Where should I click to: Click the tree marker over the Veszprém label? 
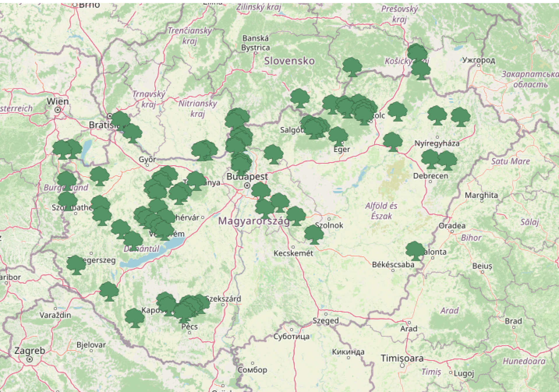click(164, 231)
